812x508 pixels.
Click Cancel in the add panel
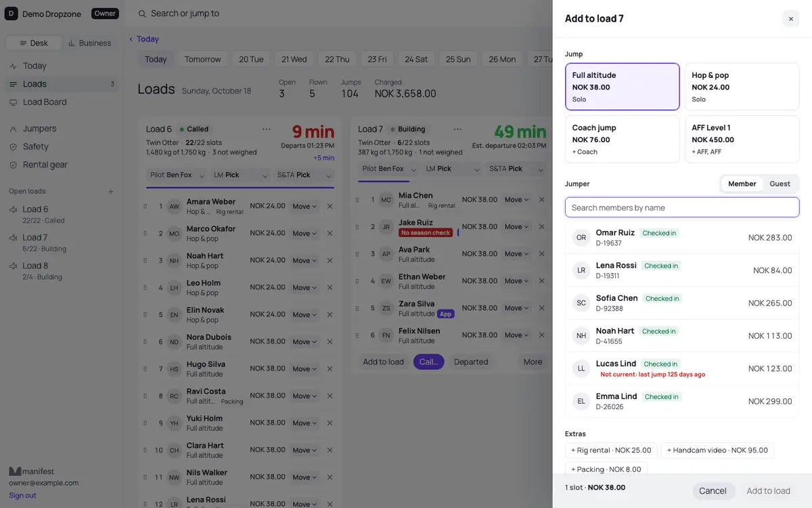tap(713, 491)
